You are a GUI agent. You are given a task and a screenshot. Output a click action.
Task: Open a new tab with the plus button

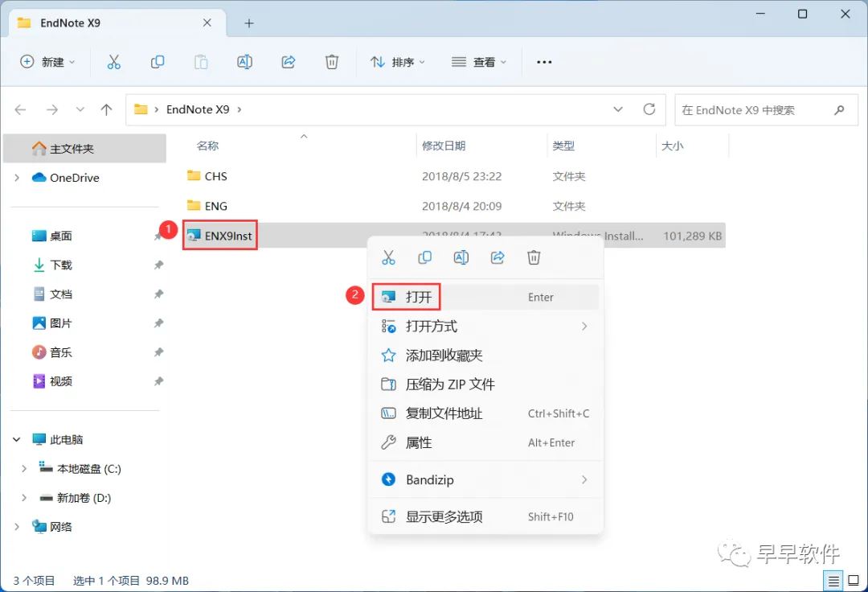pos(249,23)
